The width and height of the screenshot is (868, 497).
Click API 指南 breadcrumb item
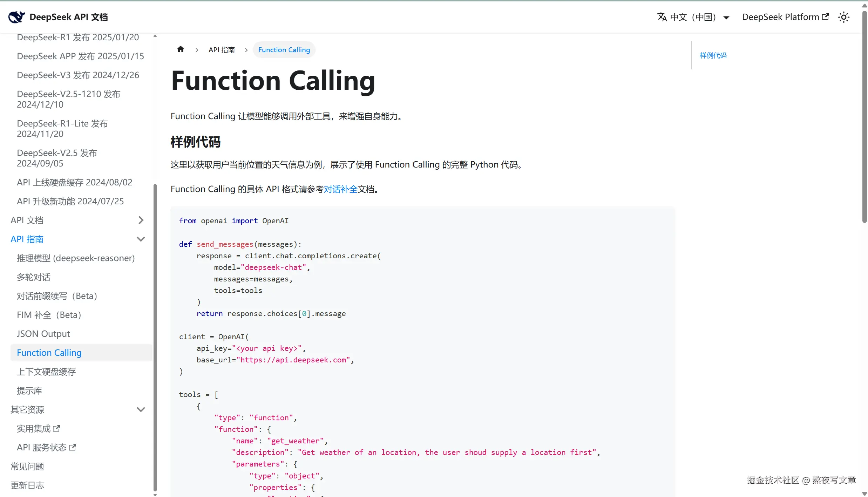point(222,50)
